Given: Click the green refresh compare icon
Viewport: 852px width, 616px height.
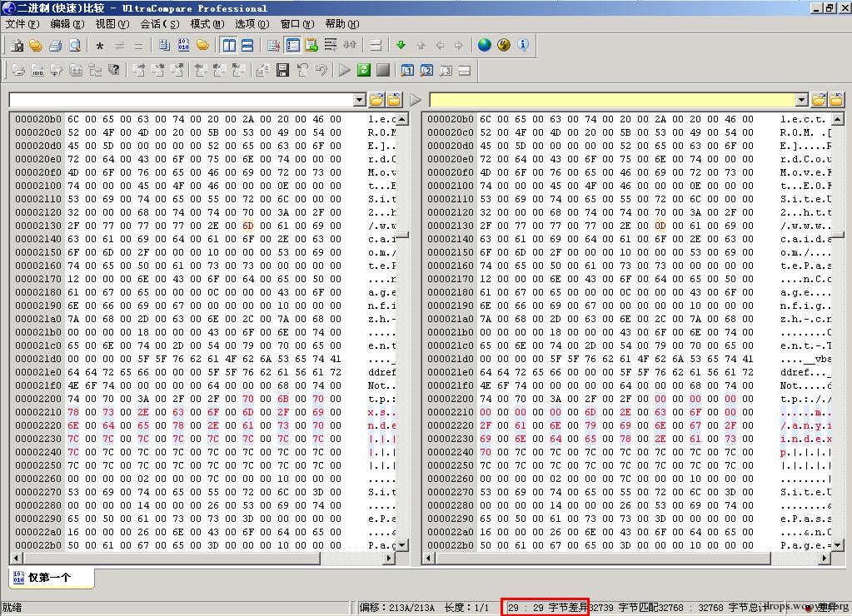Looking at the screenshot, I should coord(363,70).
